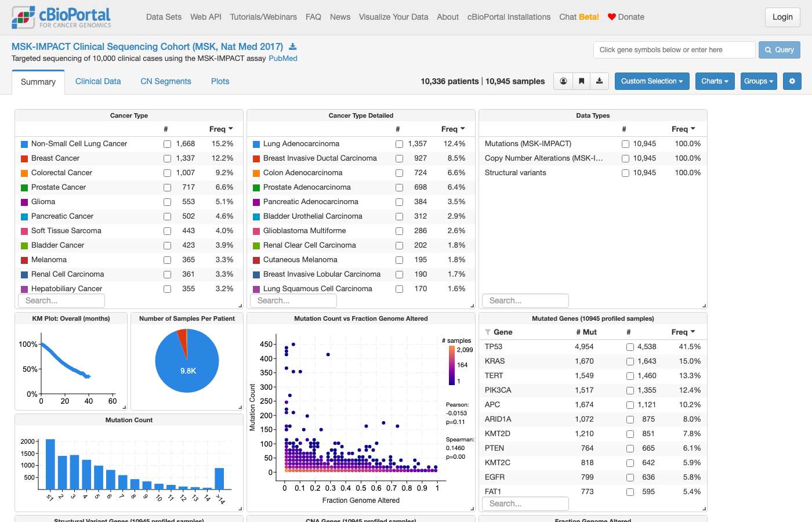Click the Login button
Viewport: 812px width, 522px height.
point(782,17)
